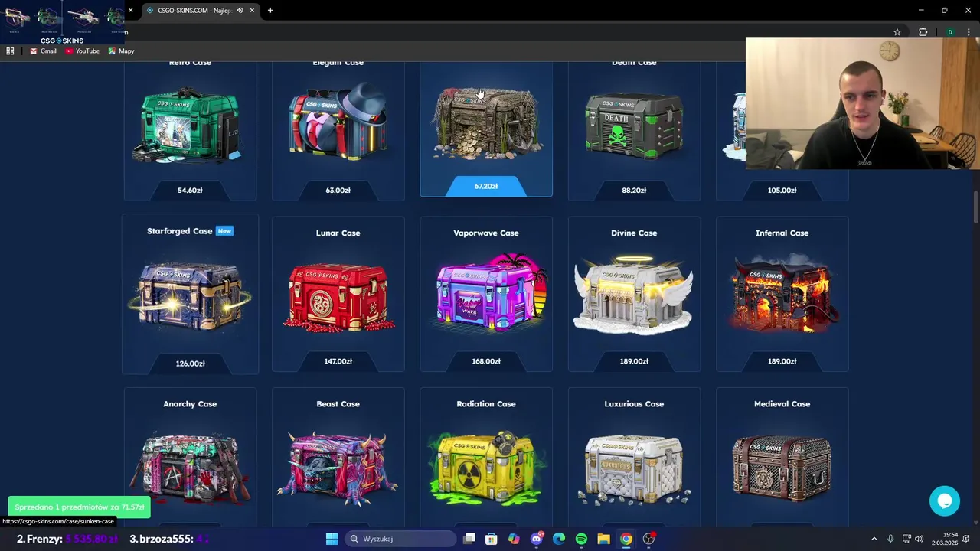The width and height of the screenshot is (980, 551).
Task: Select the red Lunar Case image
Action: click(338, 297)
